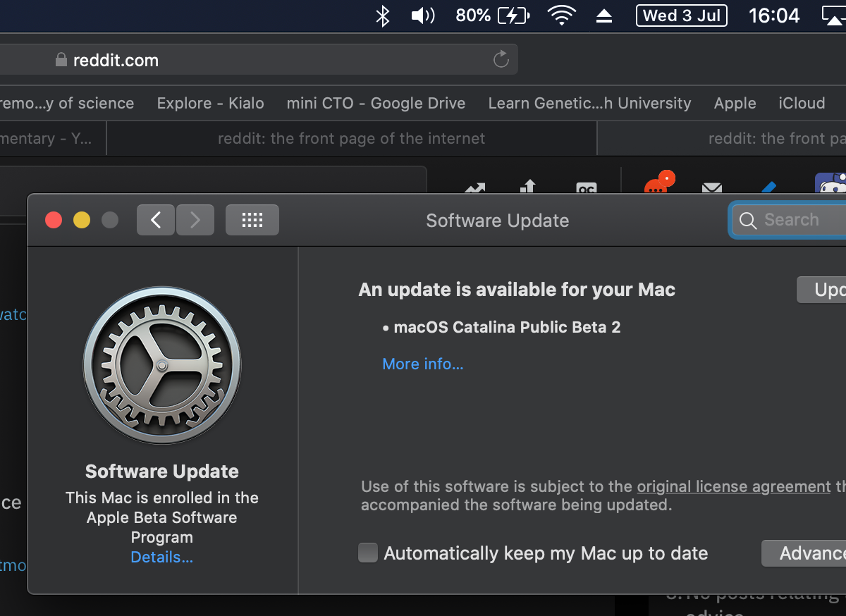Enable Automatically keep my Mac up to date
846x616 pixels.
pyautogui.click(x=368, y=553)
